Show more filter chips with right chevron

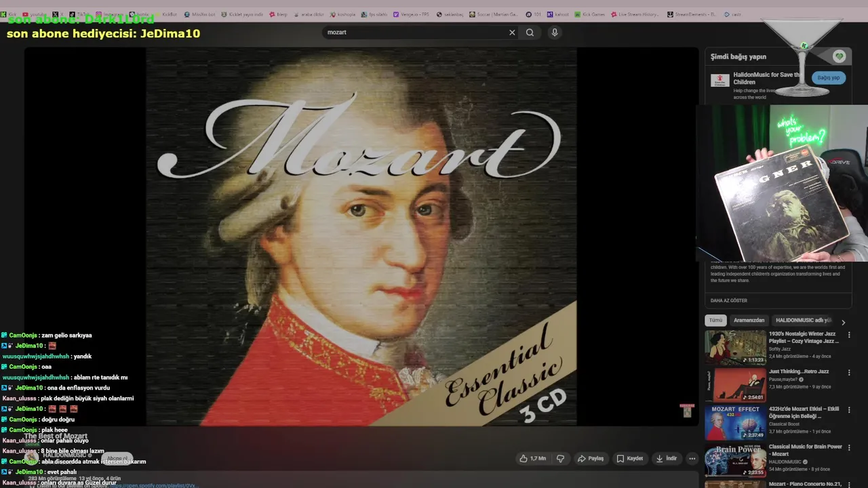pos(843,323)
